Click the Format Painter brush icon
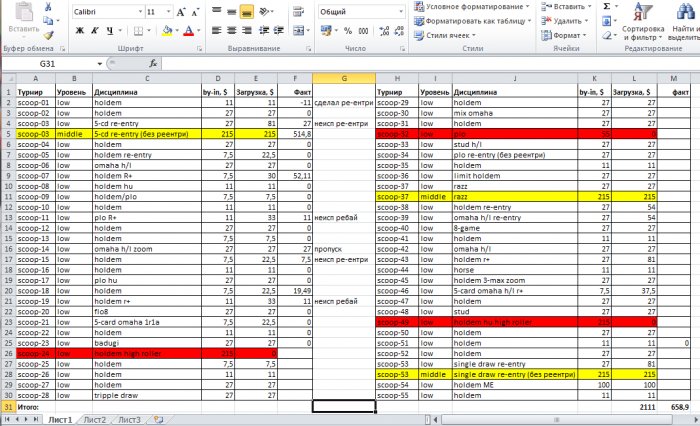The width and height of the screenshot is (700, 426). [x=48, y=33]
